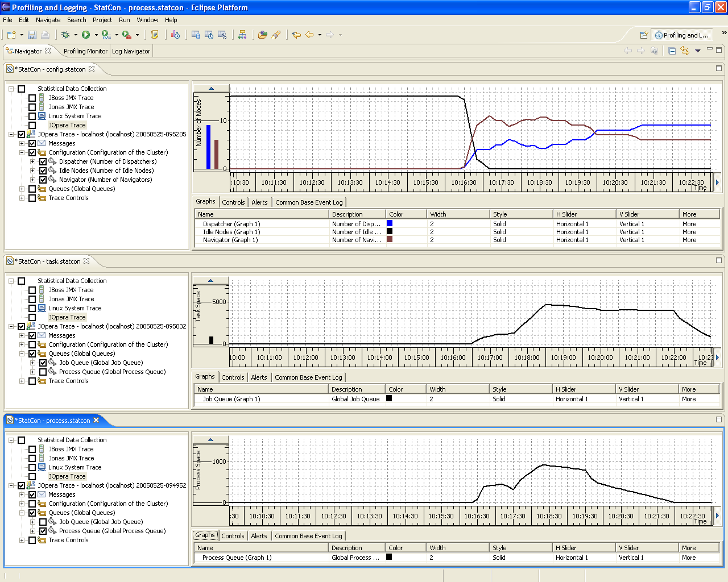This screenshot has width=728, height=582.
Task: Collapse Statistical Data Collection in config.statcon
Action: pos(11,89)
